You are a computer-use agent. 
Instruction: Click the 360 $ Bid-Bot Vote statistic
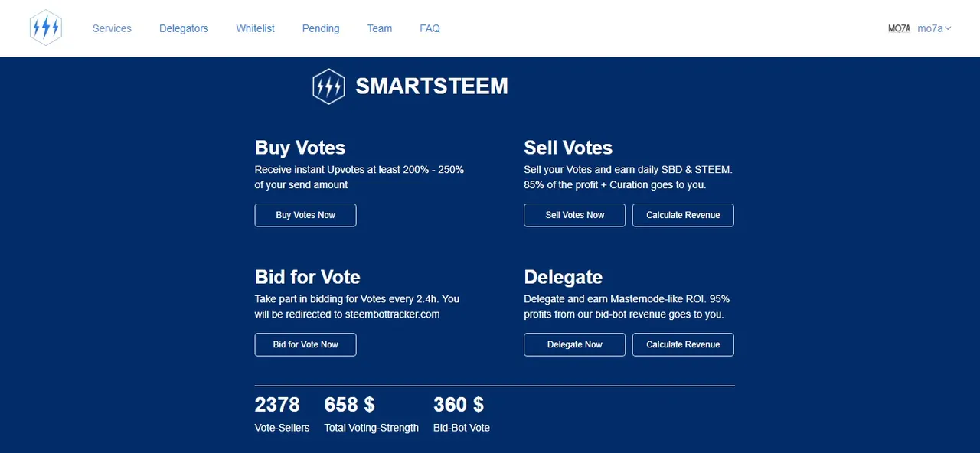click(462, 414)
